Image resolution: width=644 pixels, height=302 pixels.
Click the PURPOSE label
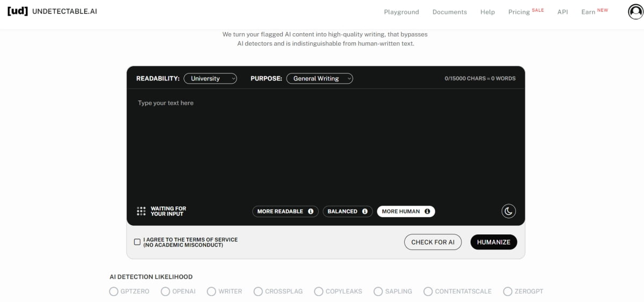pos(266,78)
